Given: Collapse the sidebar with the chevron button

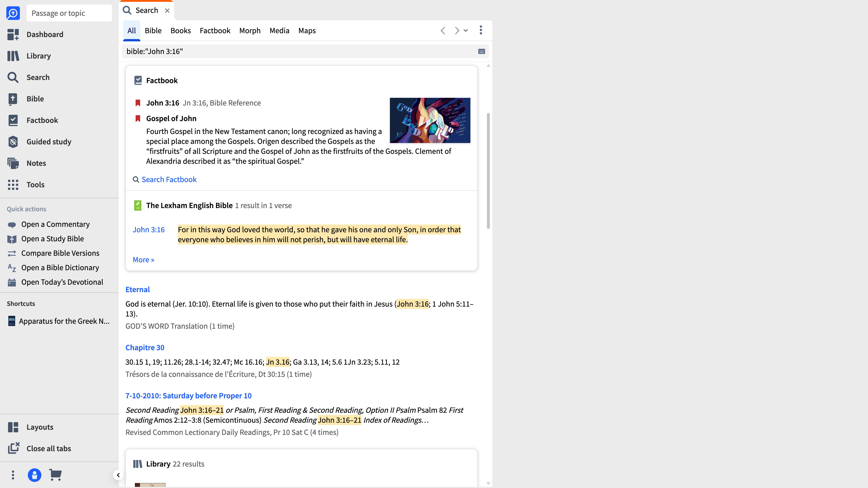Looking at the screenshot, I should [x=118, y=475].
